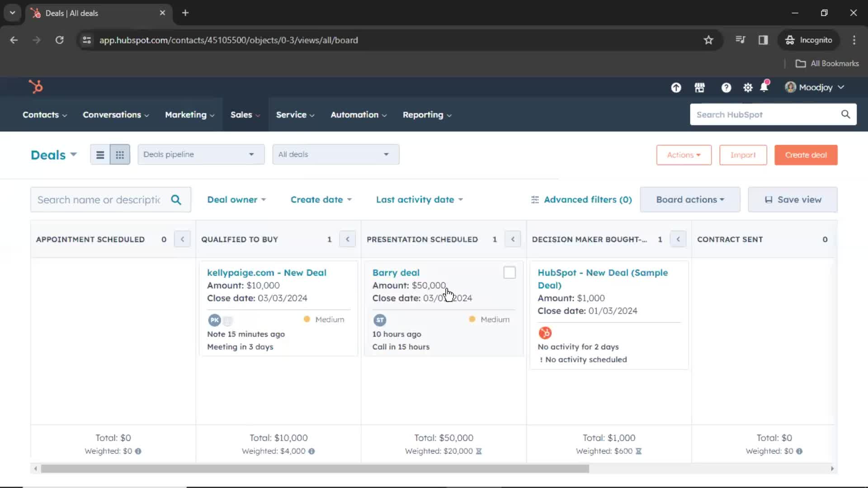The width and height of the screenshot is (868, 488).
Task: Open the media control icon in Chrome toolbar
Action: [740, 40]
